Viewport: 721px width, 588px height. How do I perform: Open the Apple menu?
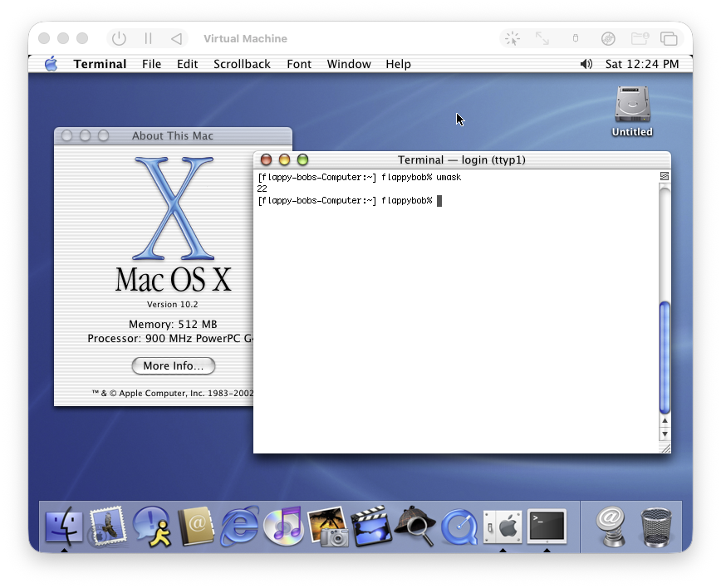coord(51,64)
